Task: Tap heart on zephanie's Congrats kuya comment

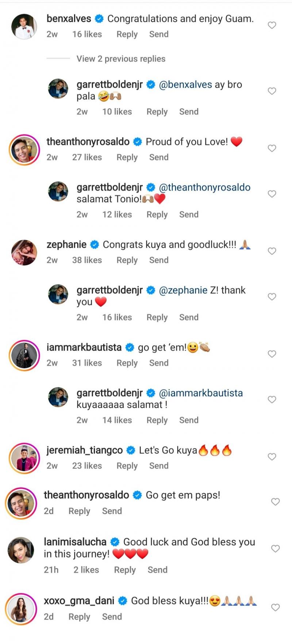Action: 272,251
